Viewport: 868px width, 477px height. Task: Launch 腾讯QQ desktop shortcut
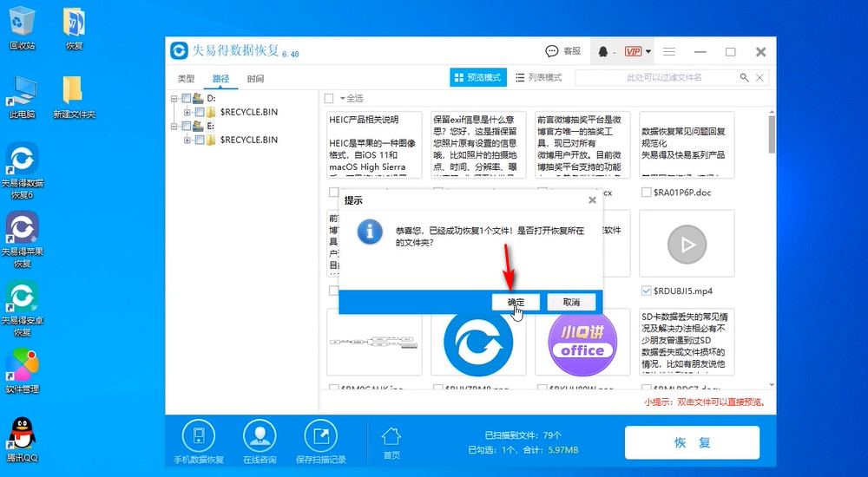23,434
